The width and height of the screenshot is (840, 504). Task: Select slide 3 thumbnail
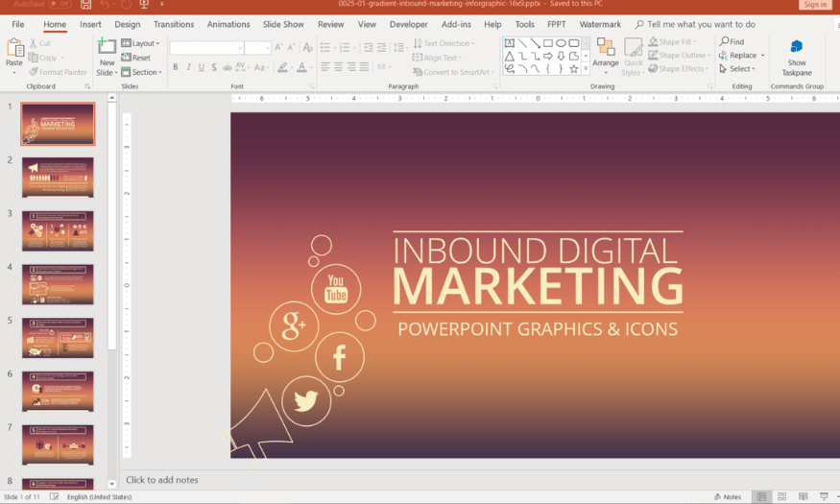(58, 230)
